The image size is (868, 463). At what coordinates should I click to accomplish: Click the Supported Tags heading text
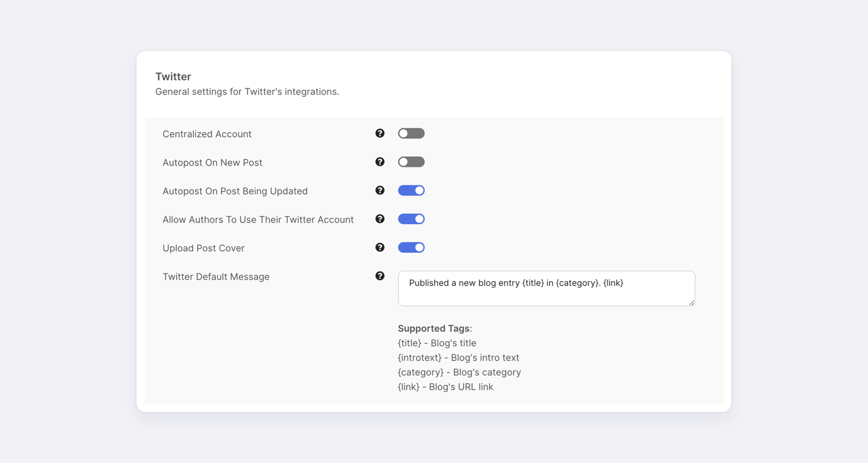[434, 328]
